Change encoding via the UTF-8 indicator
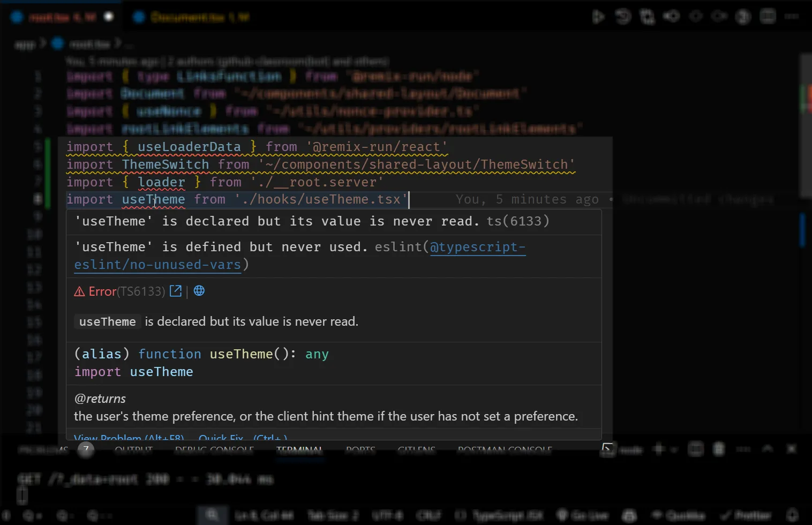The image size is (812, 525). [x=387, y=515]
